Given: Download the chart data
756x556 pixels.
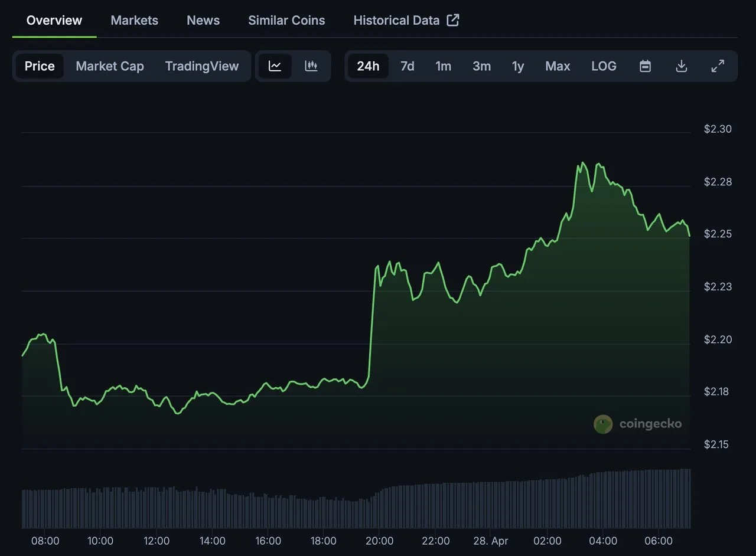Looking at the screenshot, I should coord(681,66).
